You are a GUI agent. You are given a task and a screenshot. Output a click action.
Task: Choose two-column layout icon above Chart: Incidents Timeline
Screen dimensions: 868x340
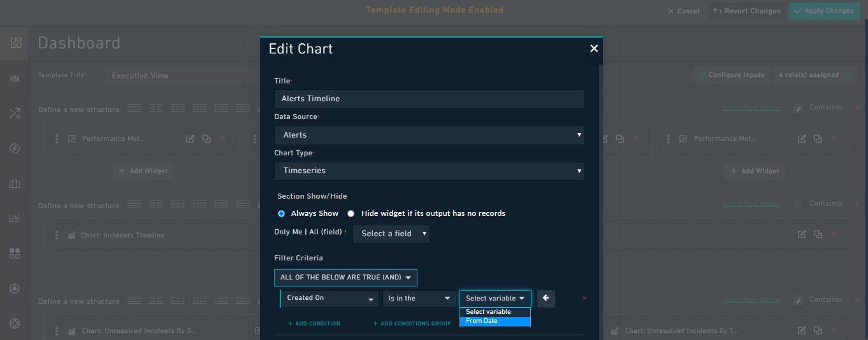tap(156, 204)
